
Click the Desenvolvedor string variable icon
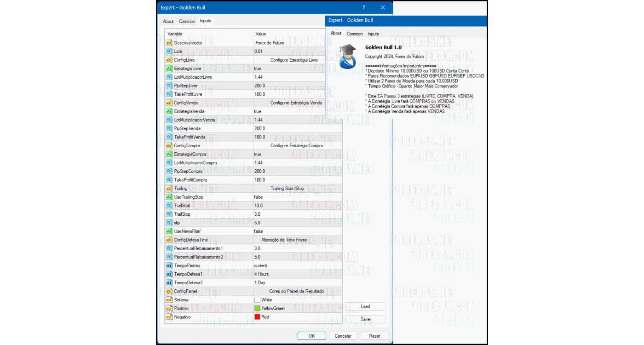coord(169,43)
